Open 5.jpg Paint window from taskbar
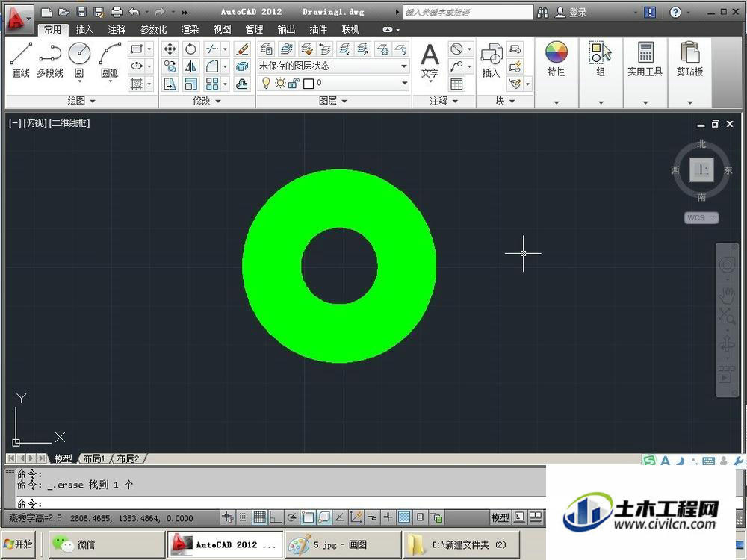747x560 pixels. point(343,544)
